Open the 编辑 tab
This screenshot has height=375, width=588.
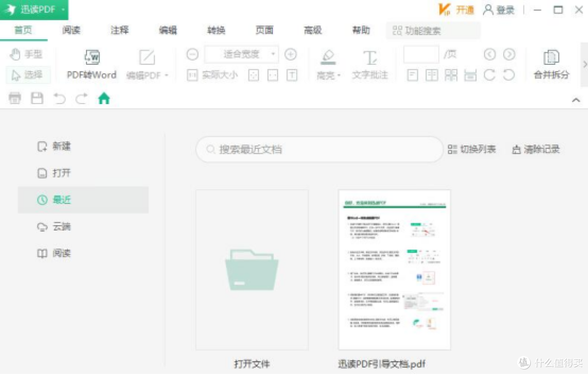coord(168,30)
